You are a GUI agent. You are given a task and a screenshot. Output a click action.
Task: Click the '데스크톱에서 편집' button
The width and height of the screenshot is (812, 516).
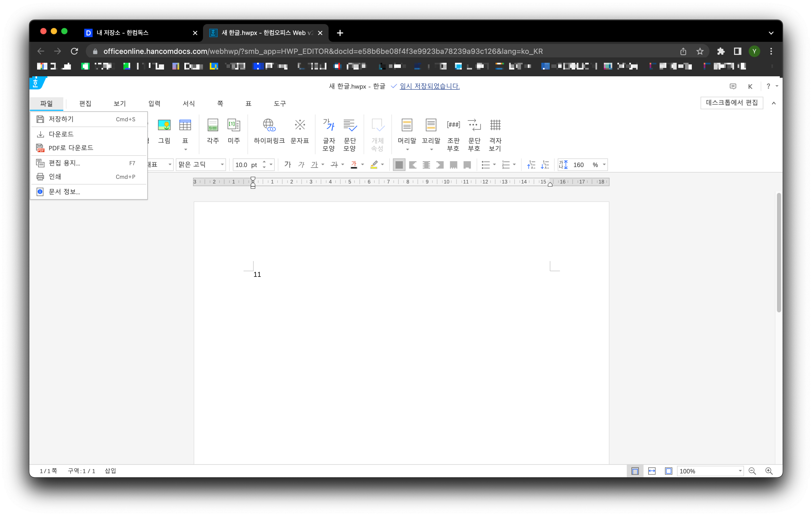coord(731,103)
